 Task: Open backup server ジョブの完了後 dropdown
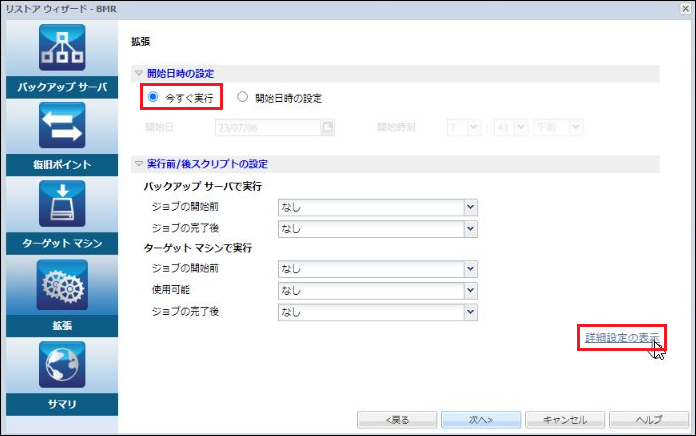tap(471, 229)
